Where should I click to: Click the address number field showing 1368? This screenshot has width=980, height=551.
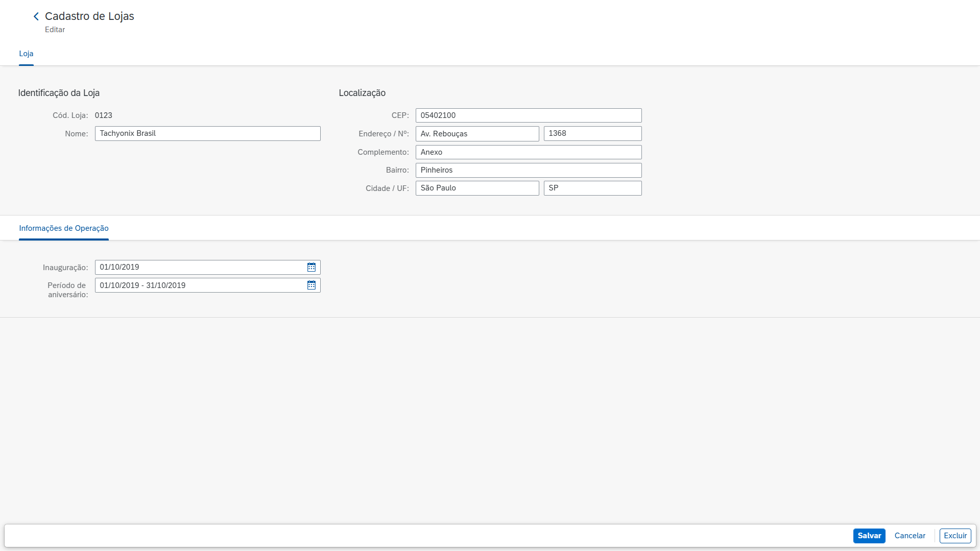click(592, 134)
